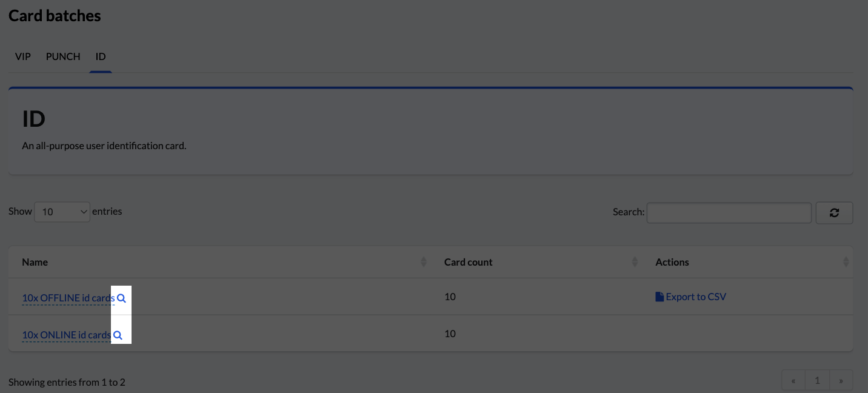Go to previous page of entries
This screenshot has width=868, height=393.
(793, 381)
